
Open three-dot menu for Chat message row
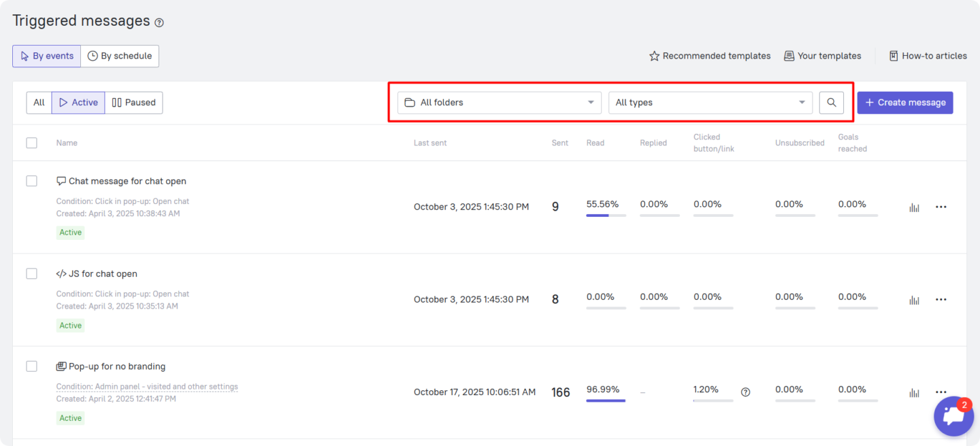[x=941, y=207]
